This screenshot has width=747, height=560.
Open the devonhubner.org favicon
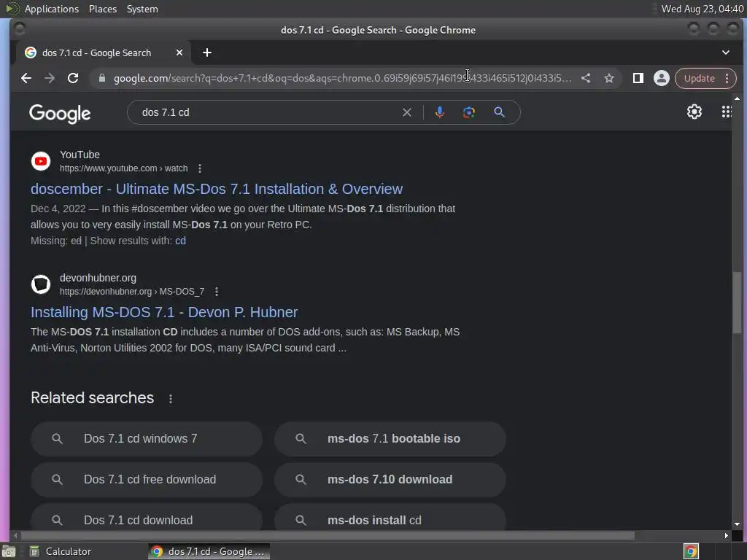41,284
